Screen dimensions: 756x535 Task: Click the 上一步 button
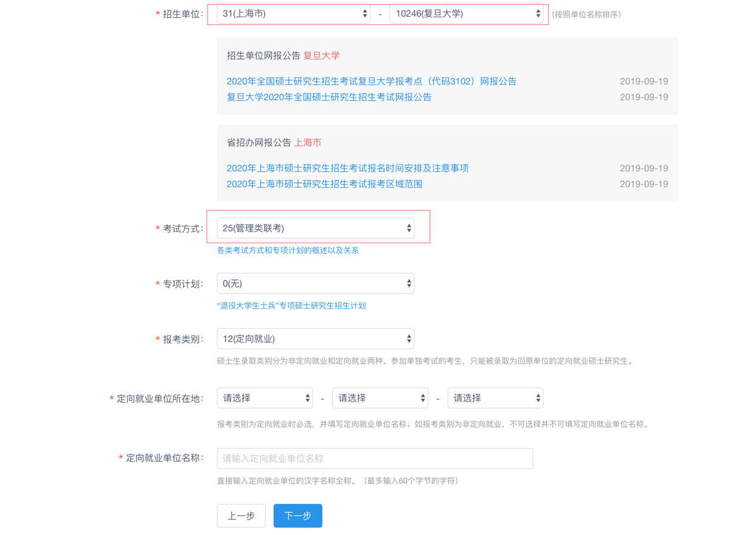coord(241,516)
